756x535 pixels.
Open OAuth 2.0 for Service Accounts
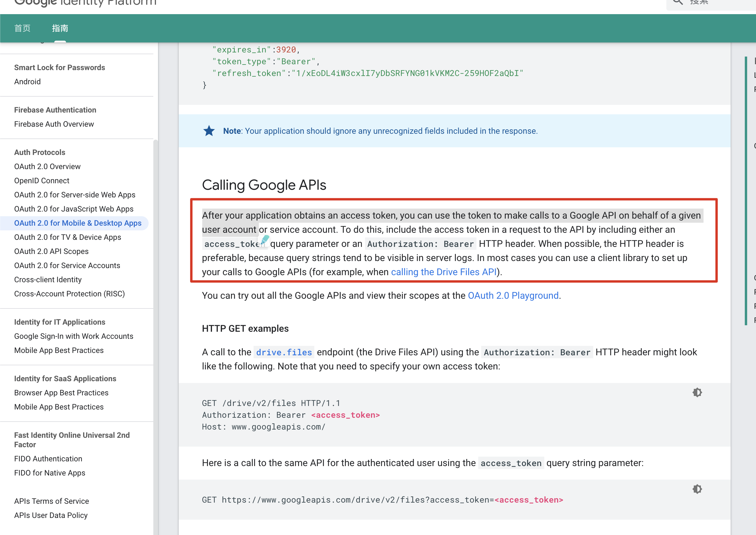coord(67,265)
